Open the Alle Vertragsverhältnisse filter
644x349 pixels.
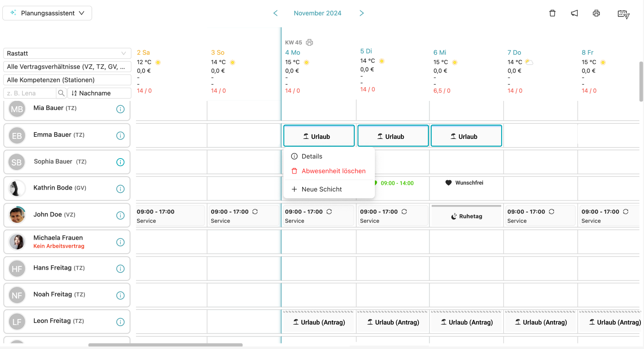point(67,67)
